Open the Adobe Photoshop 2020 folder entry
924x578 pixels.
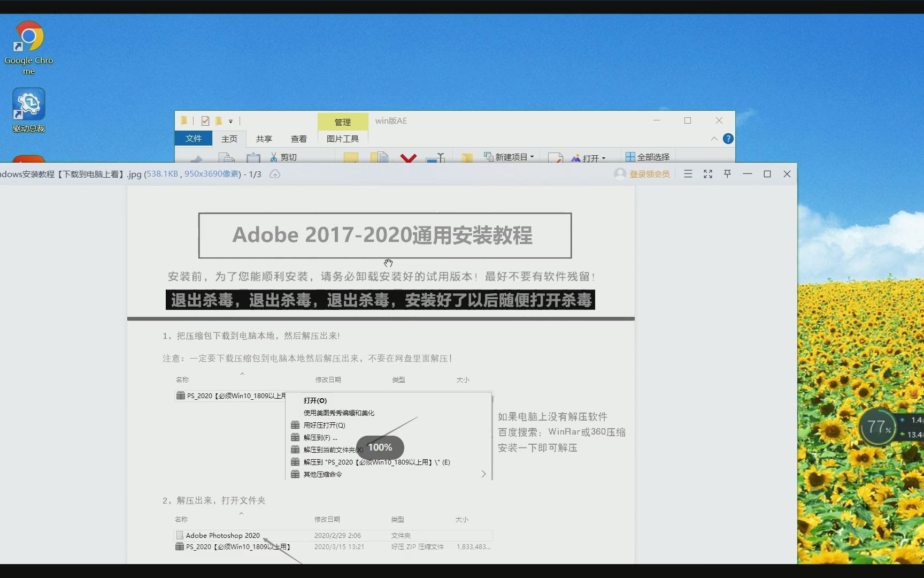tap(222, 535)
